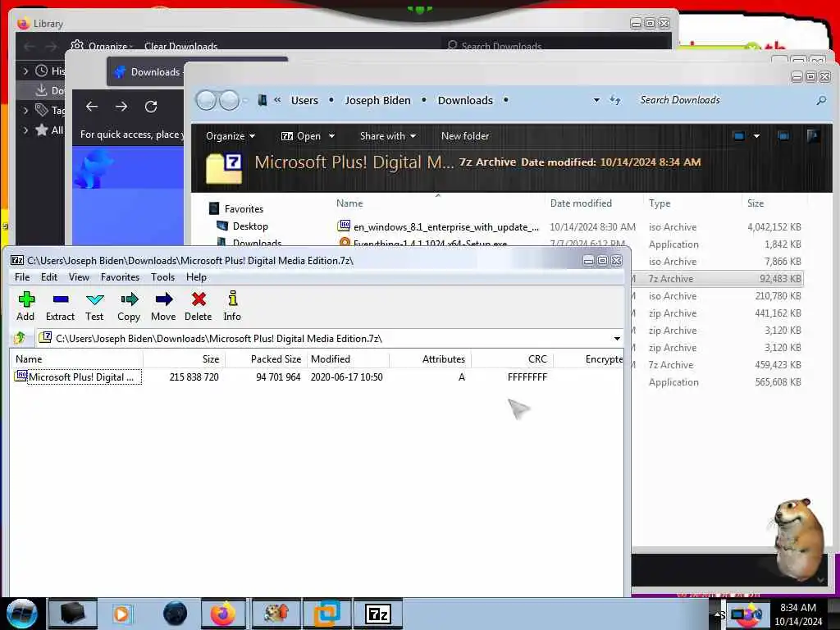Click the Users breadcrumb in Explorer address bar
This screenshot has width=840, height=630.
click(x=304, y=100)
